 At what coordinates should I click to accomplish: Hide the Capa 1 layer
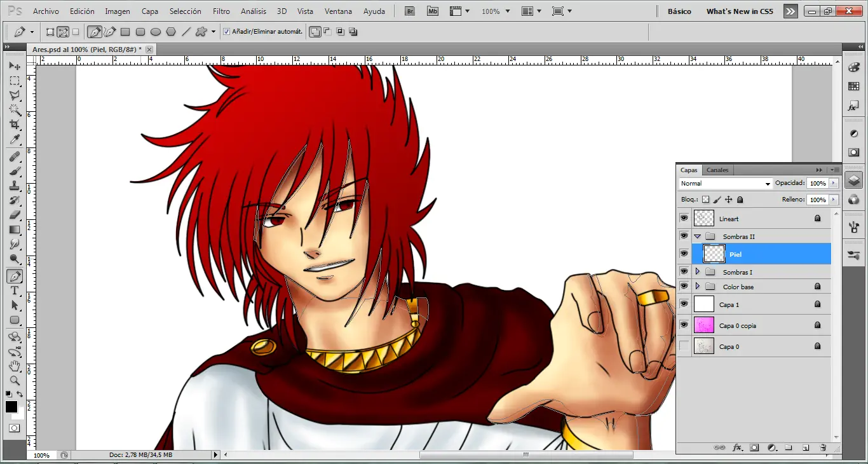[x=684, y=304]
